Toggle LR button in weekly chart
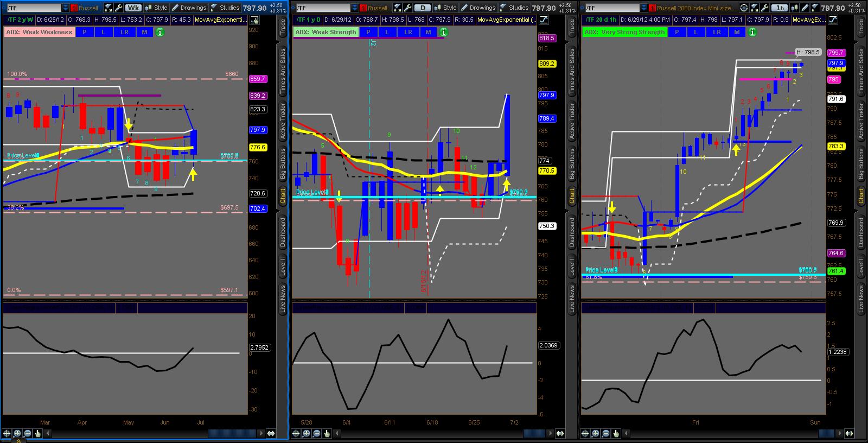The width and height of the screenshot is (868, 443). click(x=125, y=32)
